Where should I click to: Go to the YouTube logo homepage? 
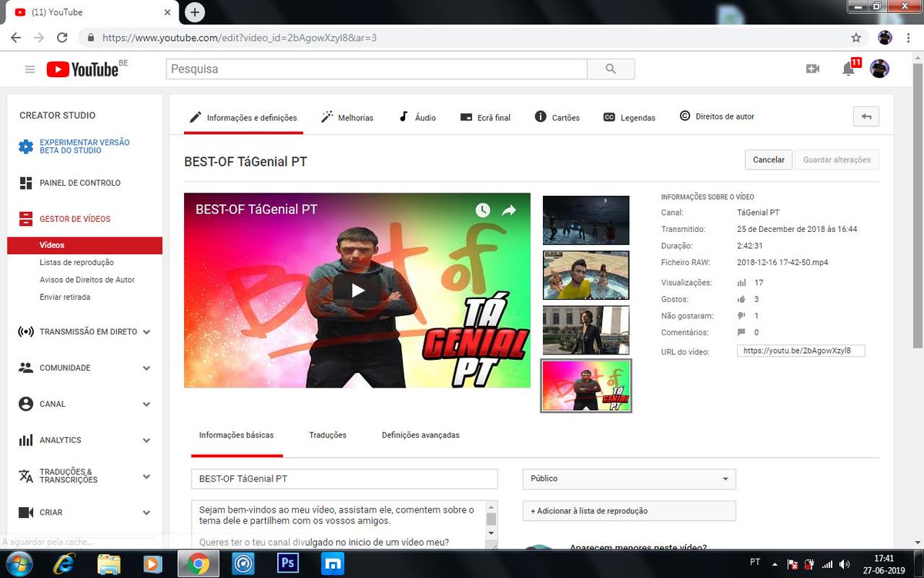[82, 69]
